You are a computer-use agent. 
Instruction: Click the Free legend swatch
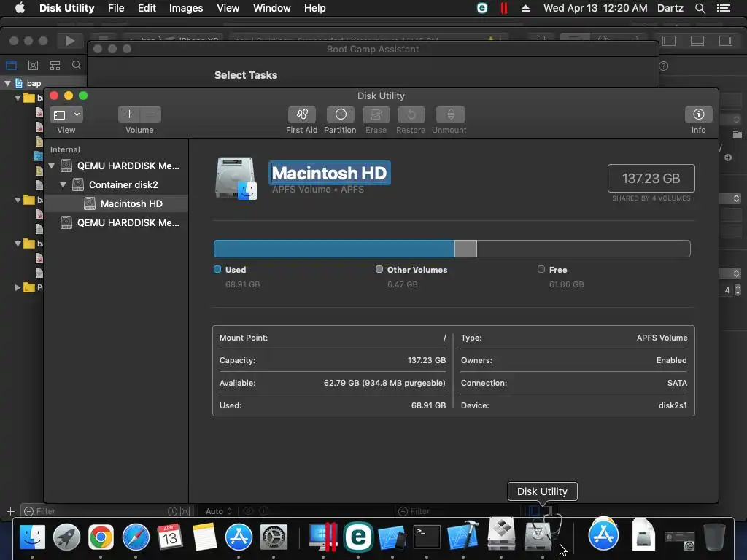(x=541, y=270)
